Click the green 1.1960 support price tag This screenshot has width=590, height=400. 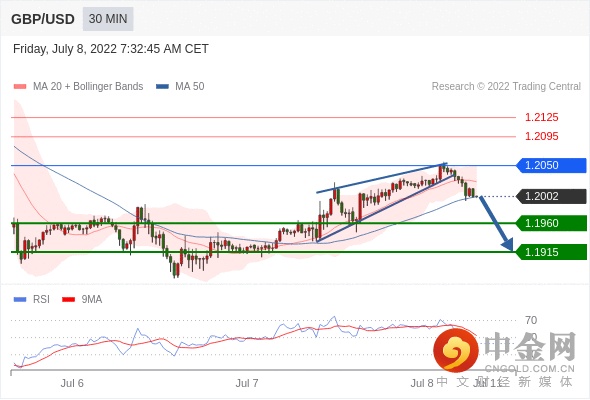coord(551,223)
